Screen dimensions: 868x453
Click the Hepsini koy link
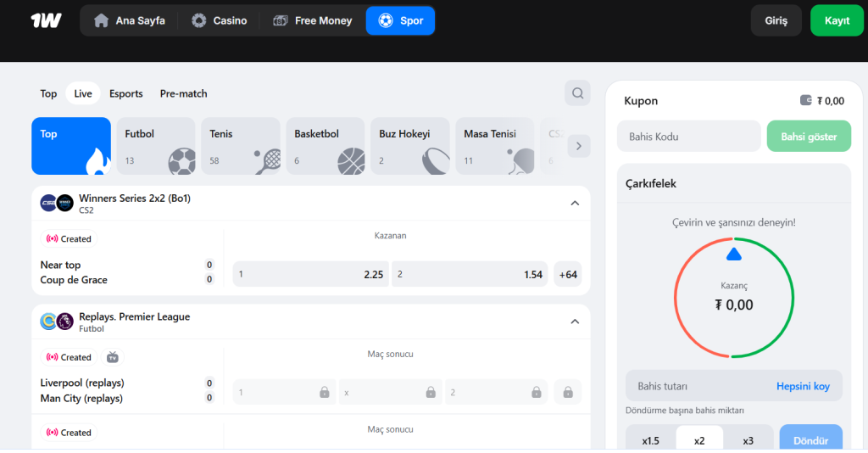(803, 386)
